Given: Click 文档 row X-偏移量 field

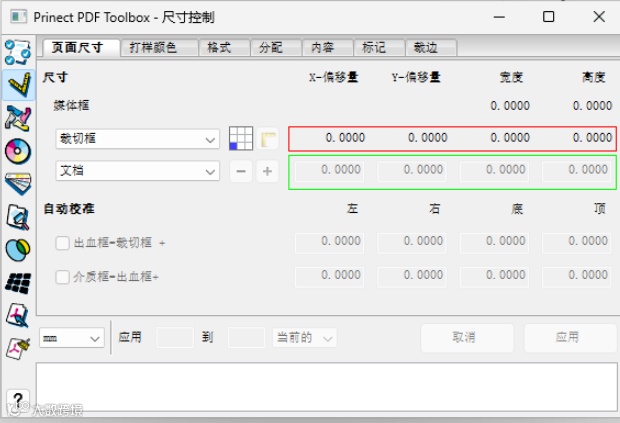Looking at the screenshot, I should click(329, 171).
